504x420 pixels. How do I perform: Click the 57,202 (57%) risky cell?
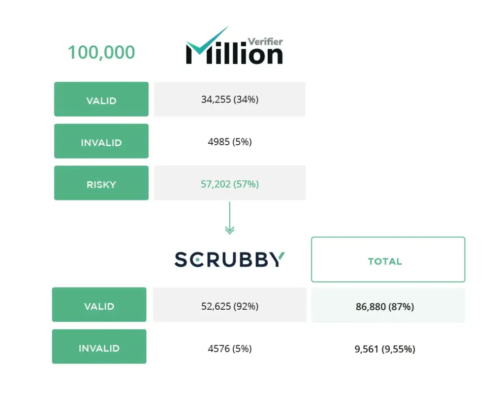click(x=229, y=183)
